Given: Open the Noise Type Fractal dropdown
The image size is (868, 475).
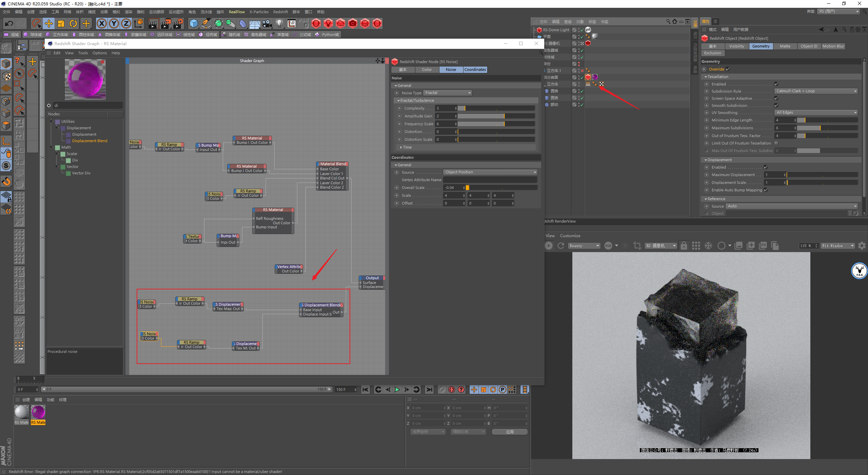Looking at the screenshot, I should (x=448, y=93).
